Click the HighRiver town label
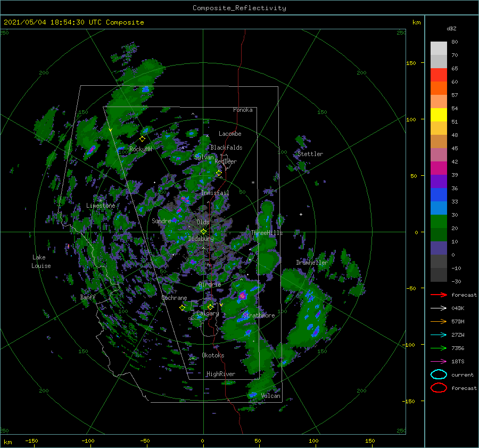The image size is (479, 448). click(x=221, y=374)
